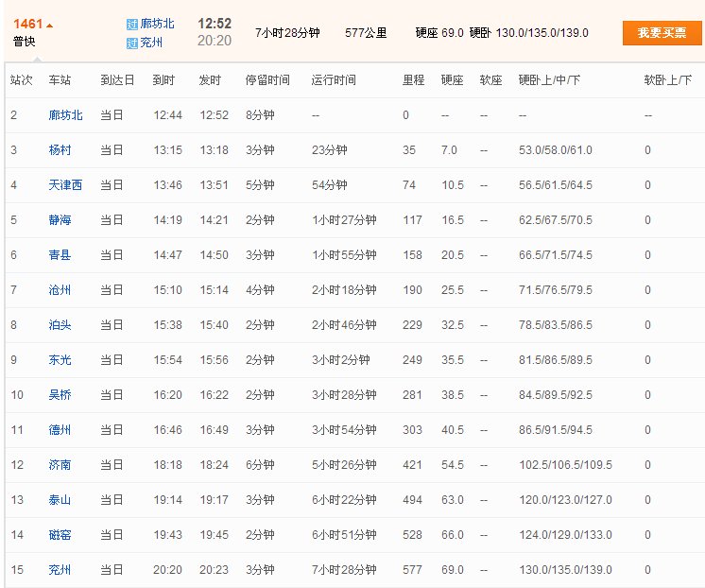Click the 硬座 column header

[x=453, y=80]
